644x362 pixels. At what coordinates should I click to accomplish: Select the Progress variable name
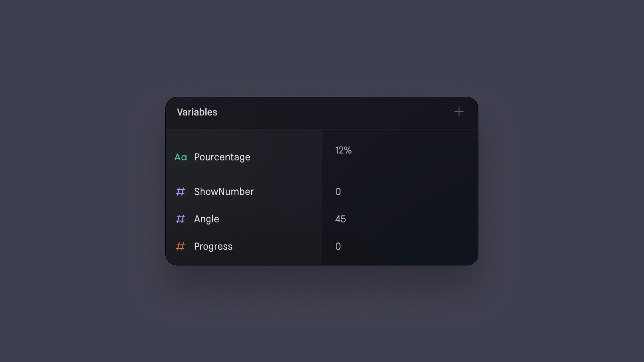(x=213, y=247)
